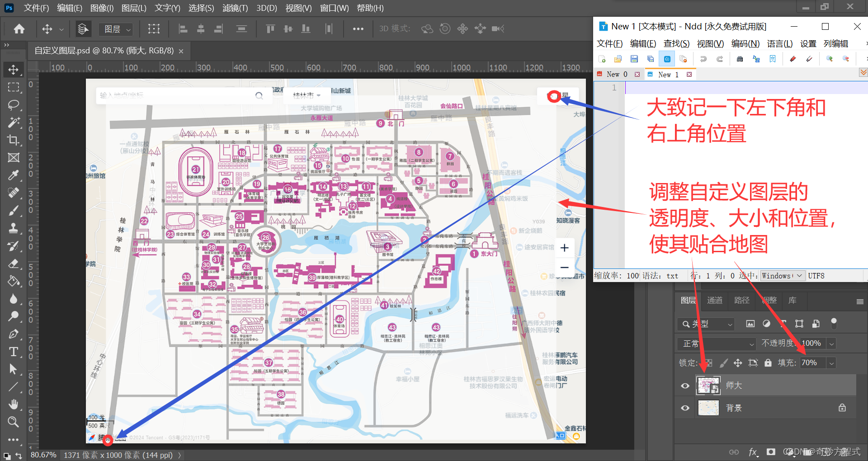This screenshot has height=461, width=868.
Task: Click the fill 70% value field
Action: 813,362
